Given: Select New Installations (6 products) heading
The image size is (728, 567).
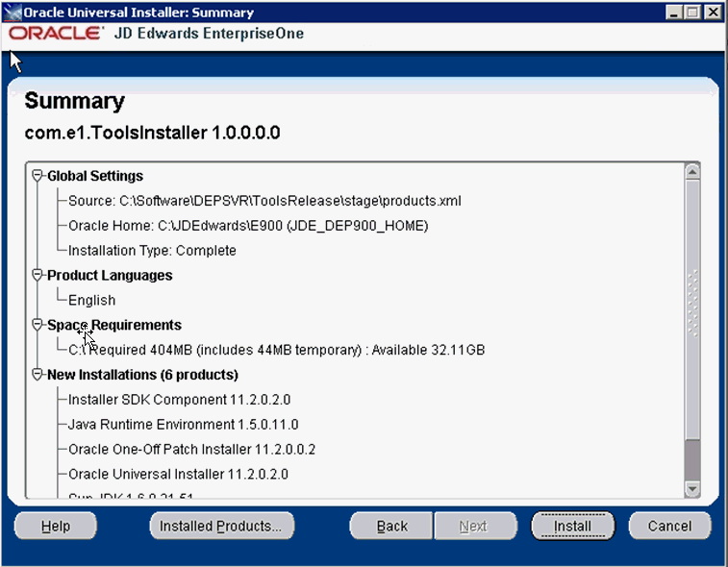Looking at the screenshot, I should (142, 375).
